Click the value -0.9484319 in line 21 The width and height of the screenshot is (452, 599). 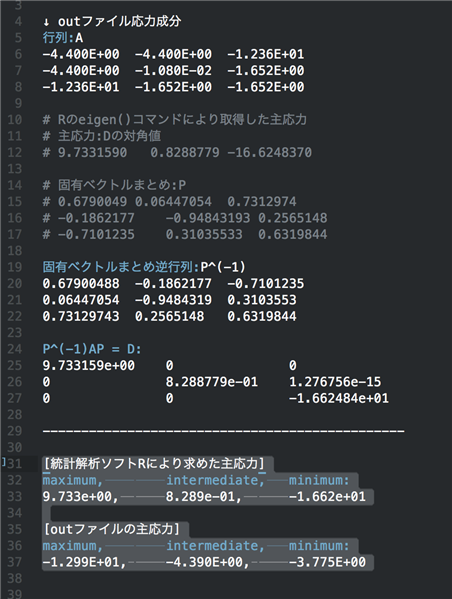173,300
